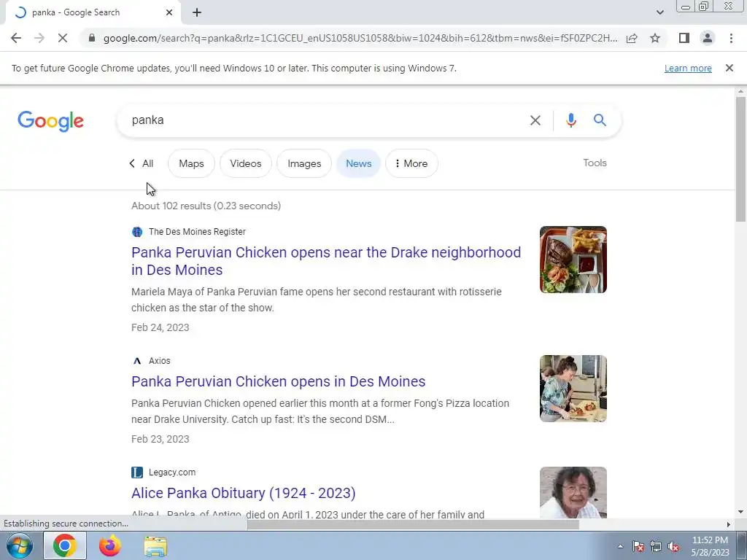This screenshot has width=747, height=560.
Task: Open the food plate thumbnail image
Action: coord(573,260)
